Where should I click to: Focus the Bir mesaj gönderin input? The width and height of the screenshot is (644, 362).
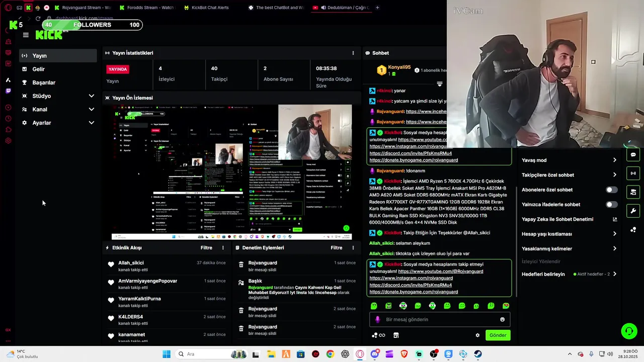[440, 319]
